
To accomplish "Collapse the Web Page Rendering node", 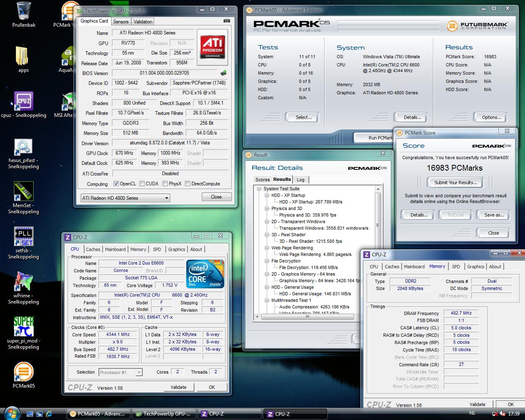I will click(267, 248).
